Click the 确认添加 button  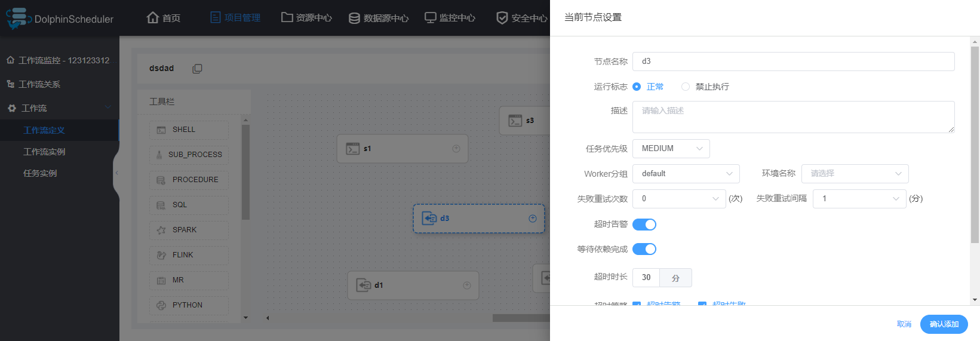click(944, 324)
